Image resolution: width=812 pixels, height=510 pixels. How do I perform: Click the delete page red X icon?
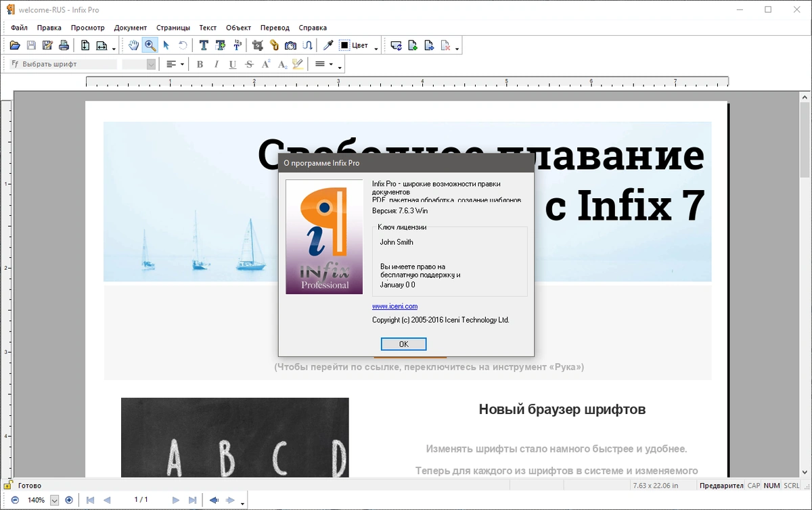click(x=445, y=45)
